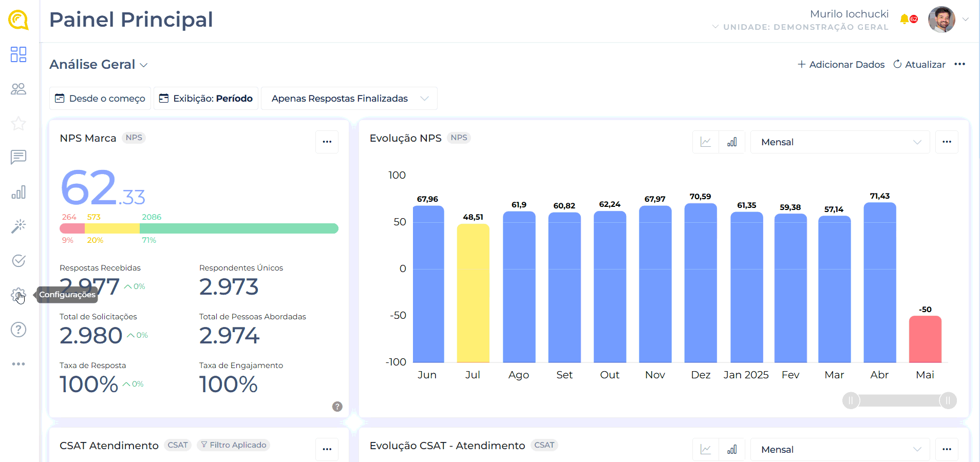Open the dashboard grid icon in sidebar

(18, 54)
